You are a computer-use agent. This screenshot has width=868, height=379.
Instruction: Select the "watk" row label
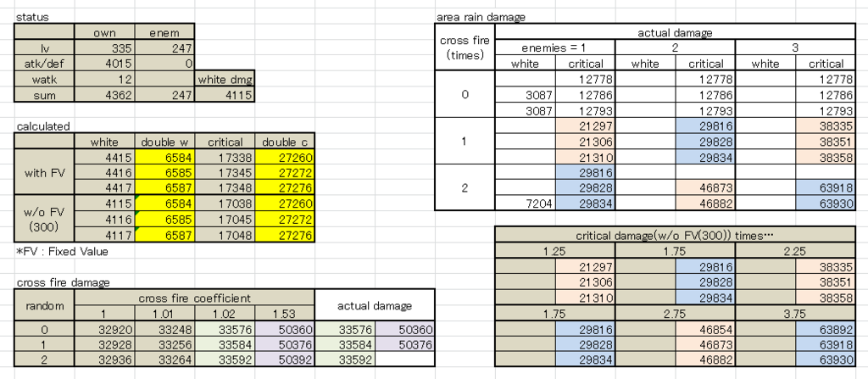(45, 79)
